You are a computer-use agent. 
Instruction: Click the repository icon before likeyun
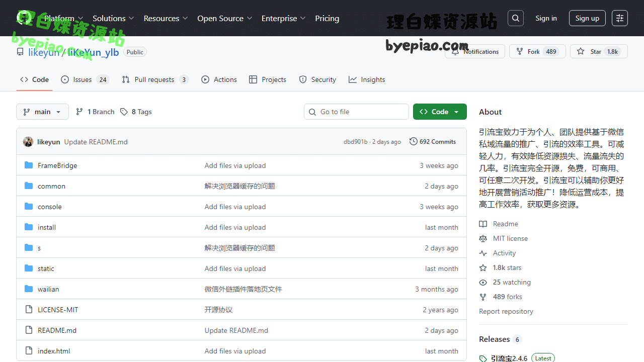[x=20, y=52]
